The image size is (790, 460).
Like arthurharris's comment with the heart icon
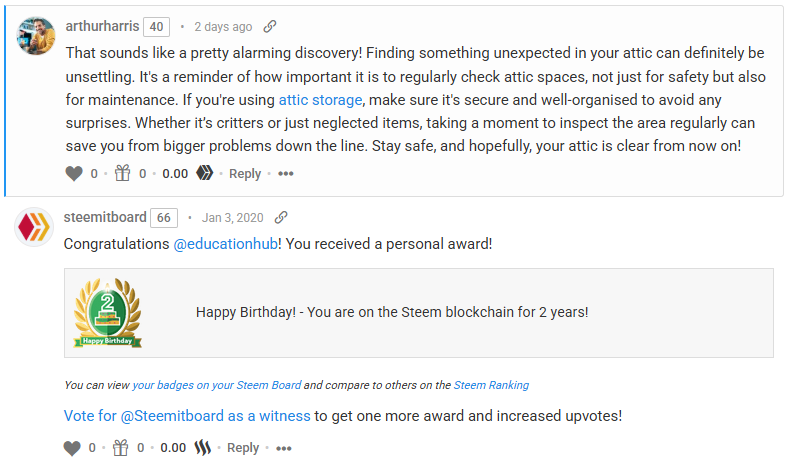point(74,174)
